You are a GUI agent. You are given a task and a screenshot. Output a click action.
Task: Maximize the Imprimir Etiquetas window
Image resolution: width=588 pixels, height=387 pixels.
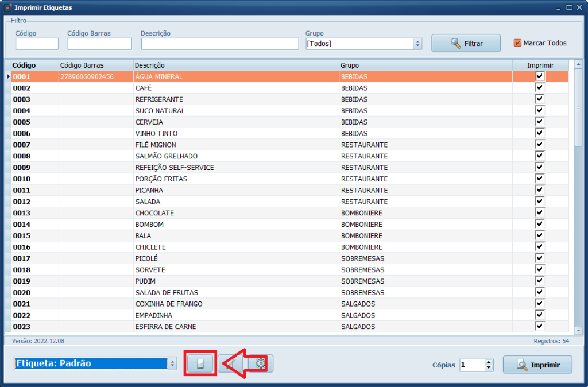tap(568, 7)
